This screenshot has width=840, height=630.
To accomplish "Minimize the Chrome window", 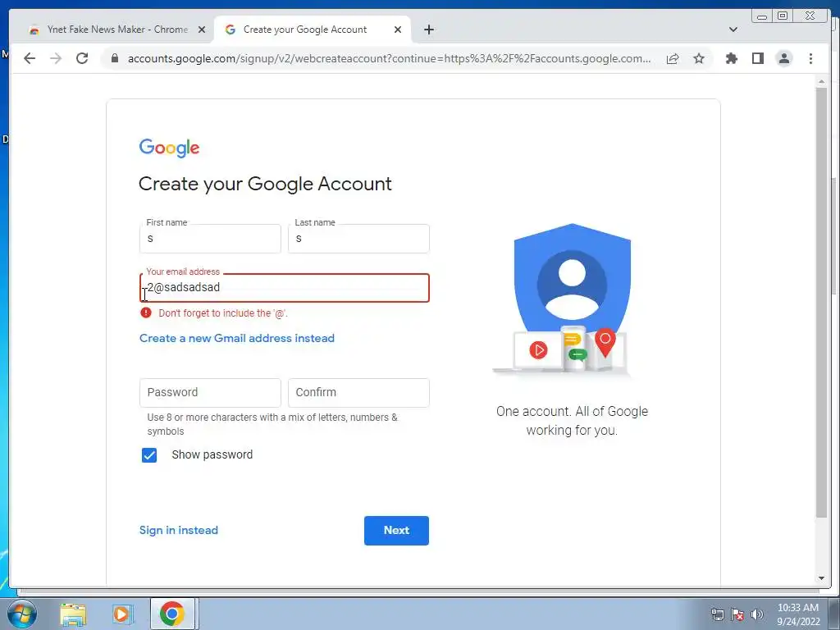I will click(x=762, y=16).
